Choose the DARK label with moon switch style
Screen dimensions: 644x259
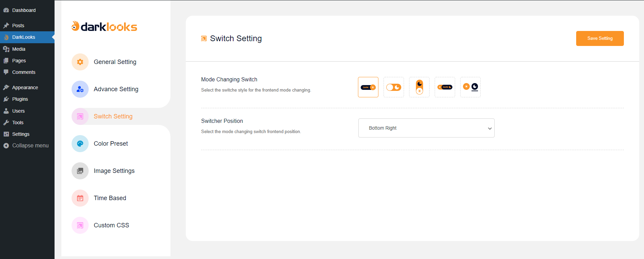point(445,87)
